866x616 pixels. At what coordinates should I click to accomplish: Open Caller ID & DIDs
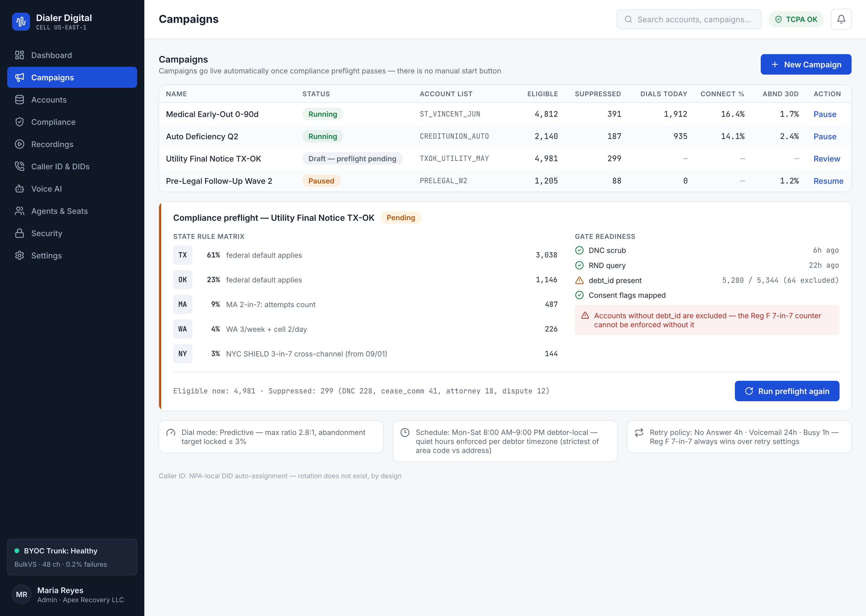pyautogui.click(x=72, y=167)
